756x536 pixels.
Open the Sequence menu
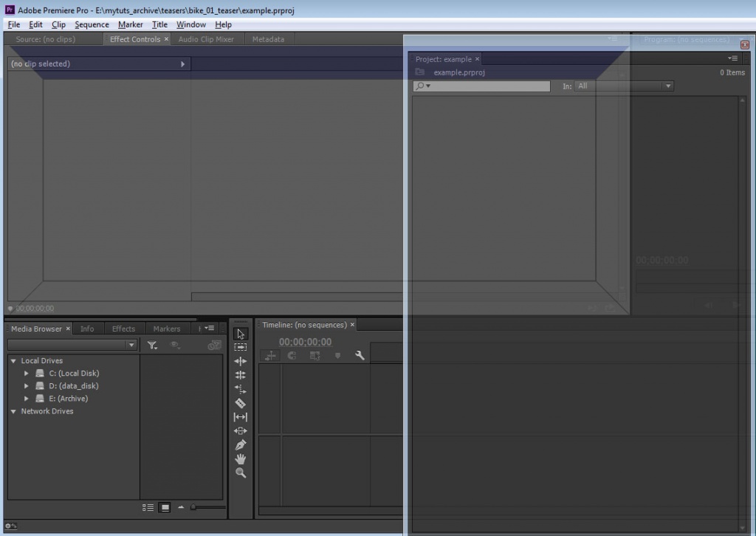click(92, 24)
